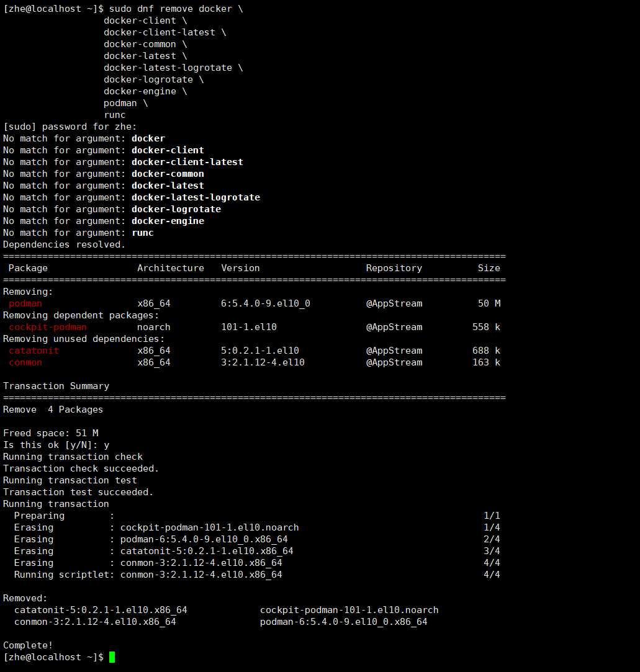Screen dimensions: 640x672
Task: Click Erasing 'catatonit-5:0.2.1-1.el10.x86_64' entry
Action: tap(207, 551)
